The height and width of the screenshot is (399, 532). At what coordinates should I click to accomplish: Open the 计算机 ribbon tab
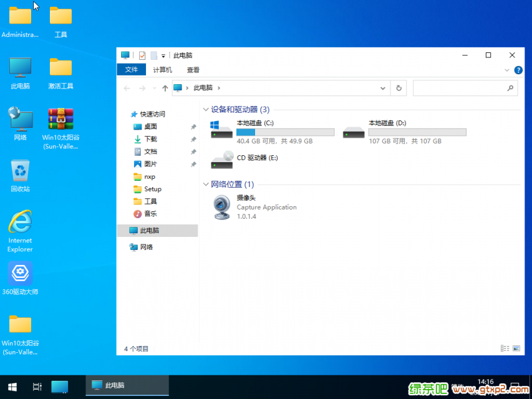(163, 70)
